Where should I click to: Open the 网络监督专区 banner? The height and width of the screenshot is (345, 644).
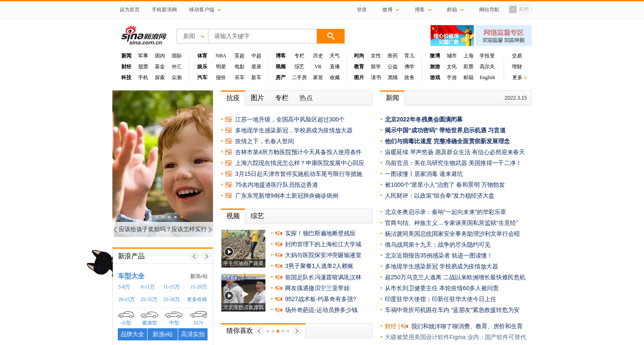coord(503,36)
